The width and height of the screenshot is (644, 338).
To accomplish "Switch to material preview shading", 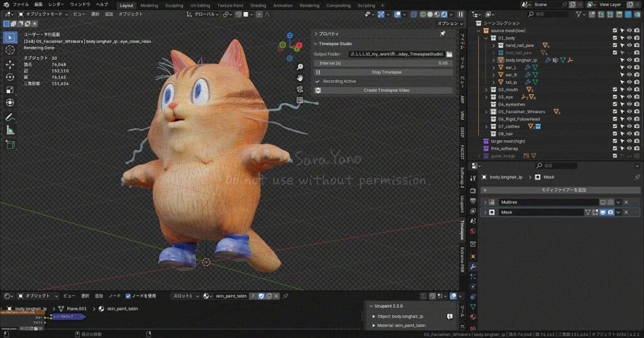I will point(437,14).
